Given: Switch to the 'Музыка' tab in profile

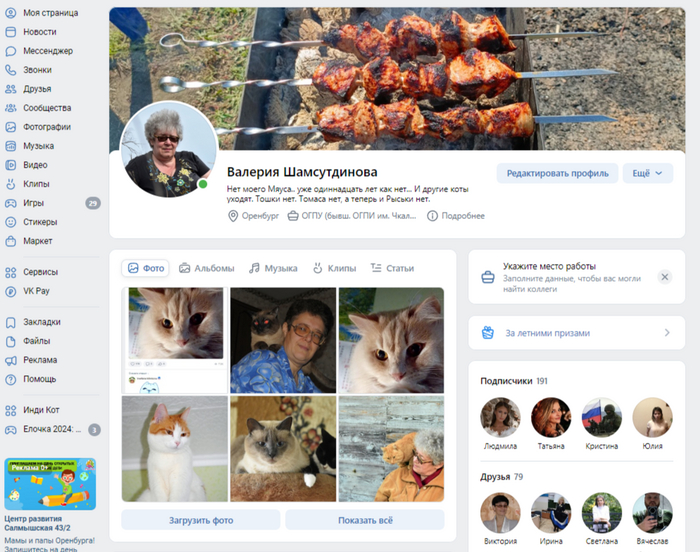Looking at the screenshot, I should pos(273,268).
